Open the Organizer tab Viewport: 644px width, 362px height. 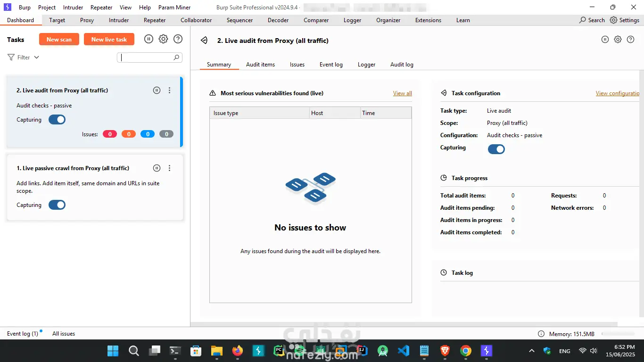pyautogui.click(x=388, y=20)
